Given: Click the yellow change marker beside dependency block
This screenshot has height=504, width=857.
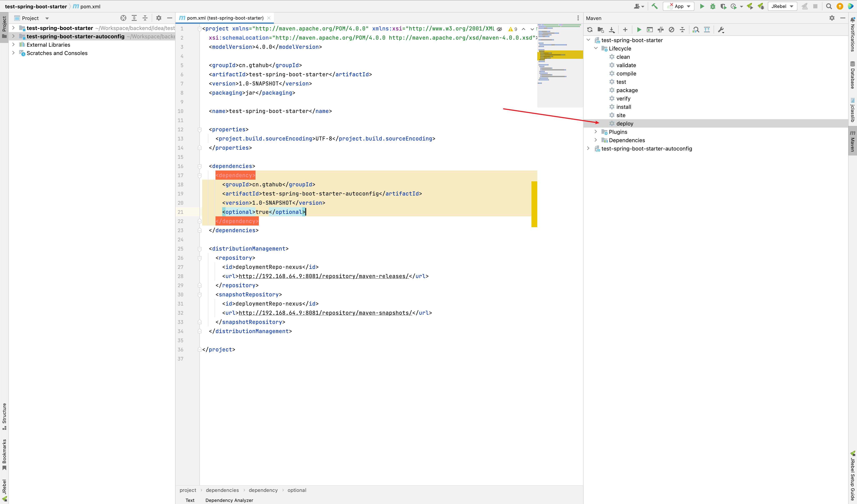Looking at the screenshot, I should click(x=534, y=204).
